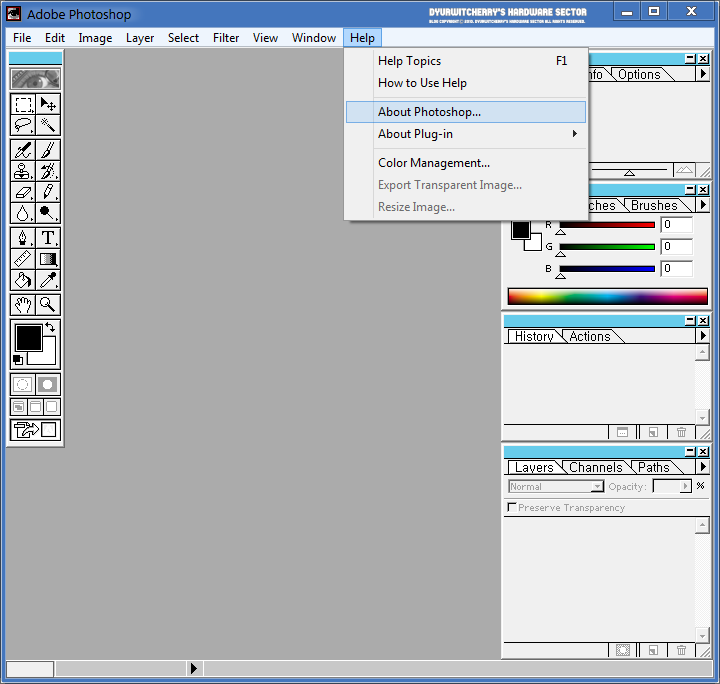
Task: Pick a color from spectrum bar
Action: 608,297
